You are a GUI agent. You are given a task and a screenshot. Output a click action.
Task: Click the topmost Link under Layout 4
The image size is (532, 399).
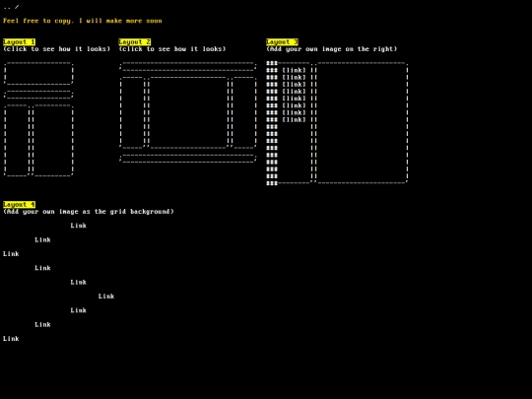click(x=79, y=226)
